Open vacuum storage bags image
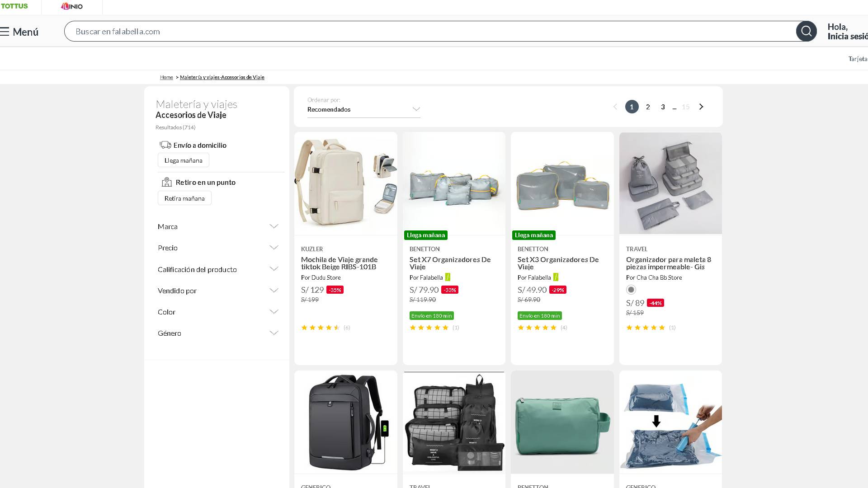Image resolution: width=868 pixels, height=488 pixels. tap(670, 422)
